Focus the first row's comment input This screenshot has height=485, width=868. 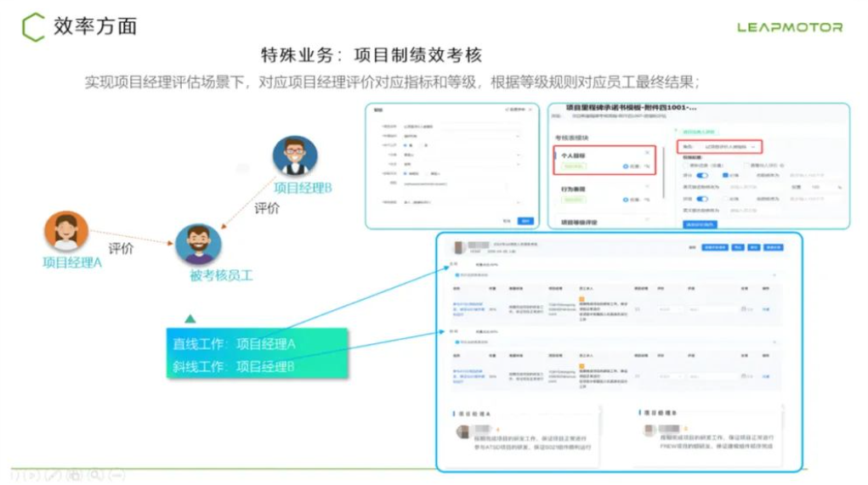tap(712, 309)
